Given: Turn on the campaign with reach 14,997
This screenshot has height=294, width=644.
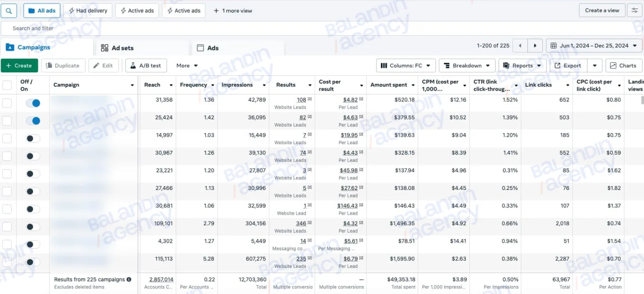Looking at the screenshot, I should point(33,139).
